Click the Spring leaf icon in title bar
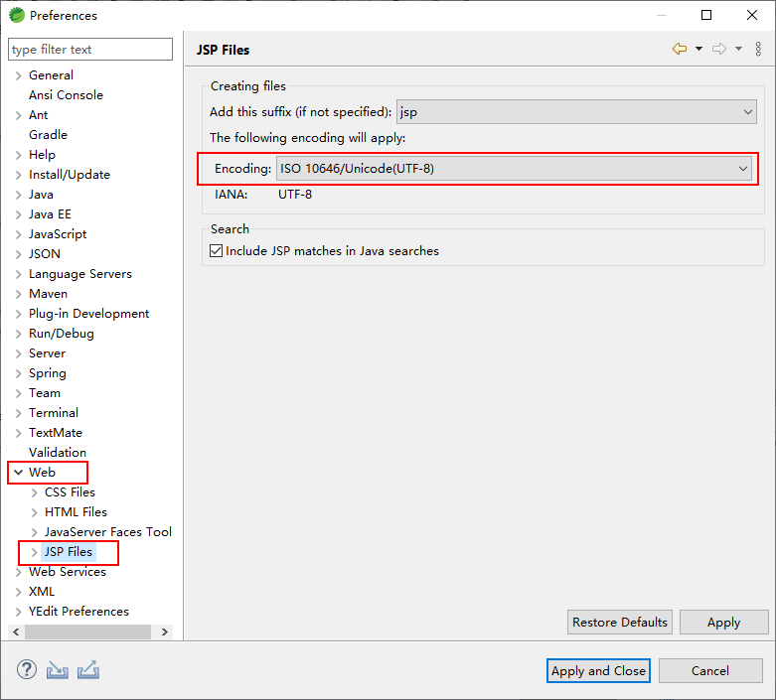The height and width of the screenshot is (700, 776). coord(17,15)
